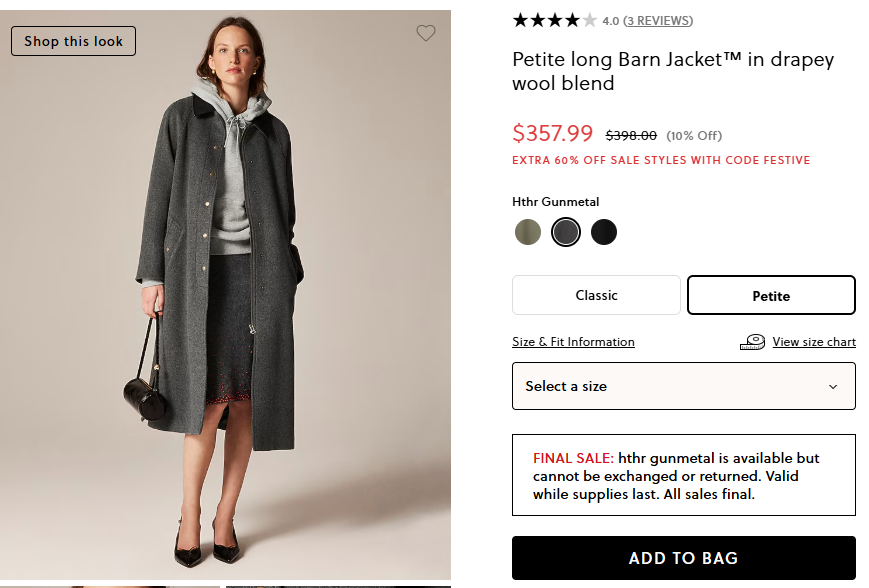
Task: Click the Final Sale notice box
Action: pyautogui.click(x=683, y=475)
